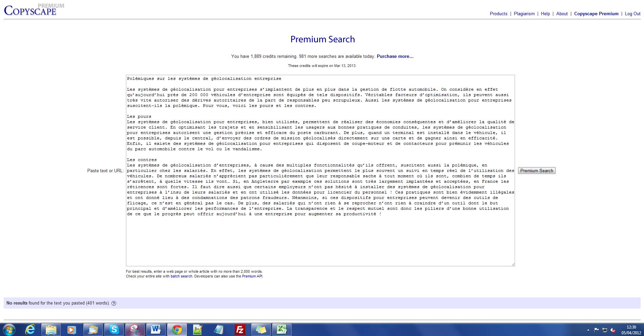644x336 pixels.
Task: Click the muted volume tray icon
Action: pyautogui.click(x=613, y=330)
